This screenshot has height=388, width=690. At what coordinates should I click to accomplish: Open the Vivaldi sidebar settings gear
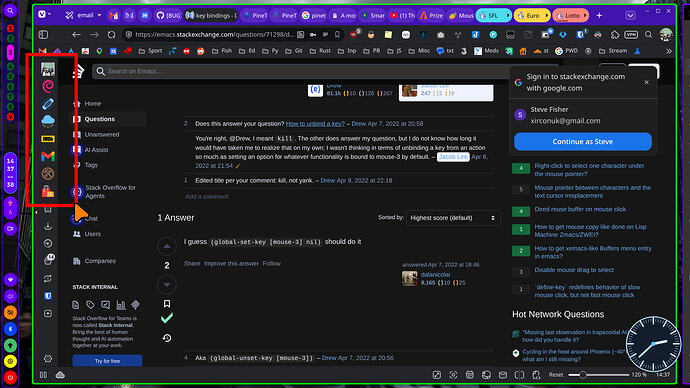pyautogui.click(x=48, y=359)
